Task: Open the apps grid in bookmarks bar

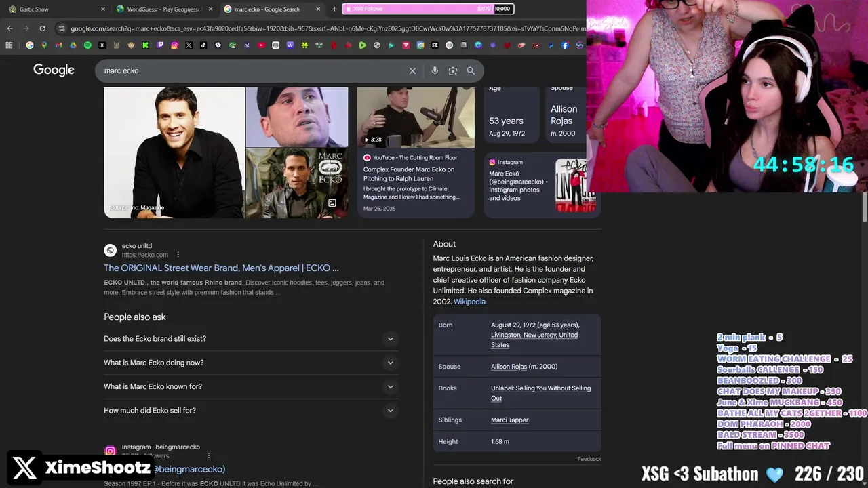Action: (9, 45)
